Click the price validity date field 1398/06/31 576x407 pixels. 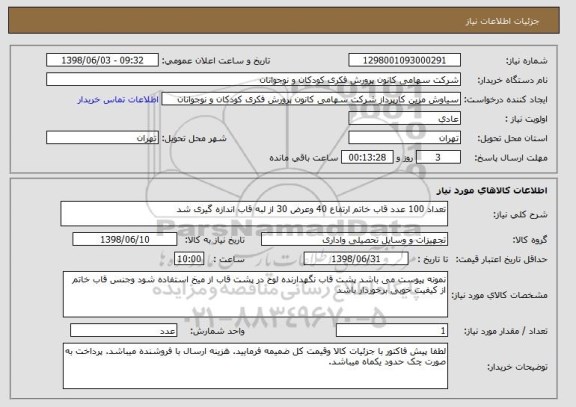pos(356,259)
